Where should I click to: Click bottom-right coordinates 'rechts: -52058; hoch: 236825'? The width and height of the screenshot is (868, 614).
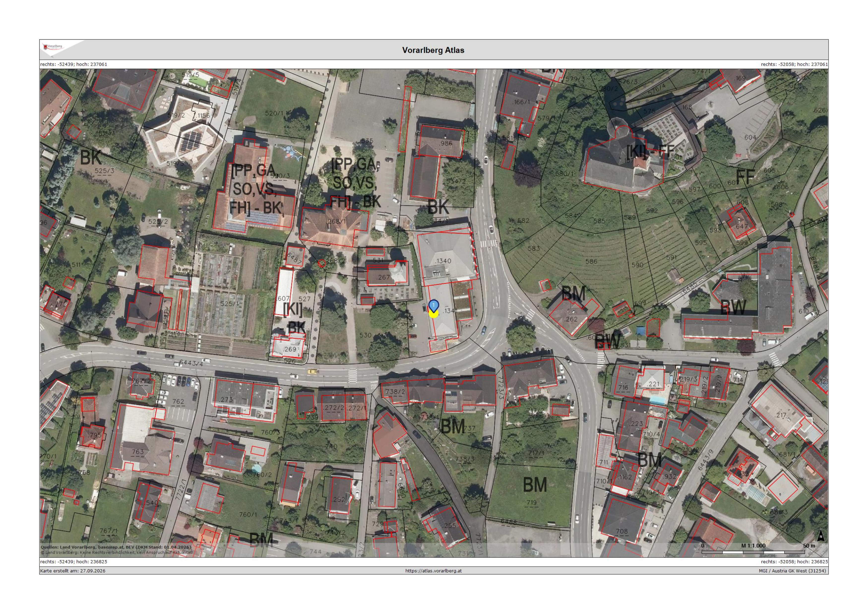pyautogui.click(x=794, y=562)
